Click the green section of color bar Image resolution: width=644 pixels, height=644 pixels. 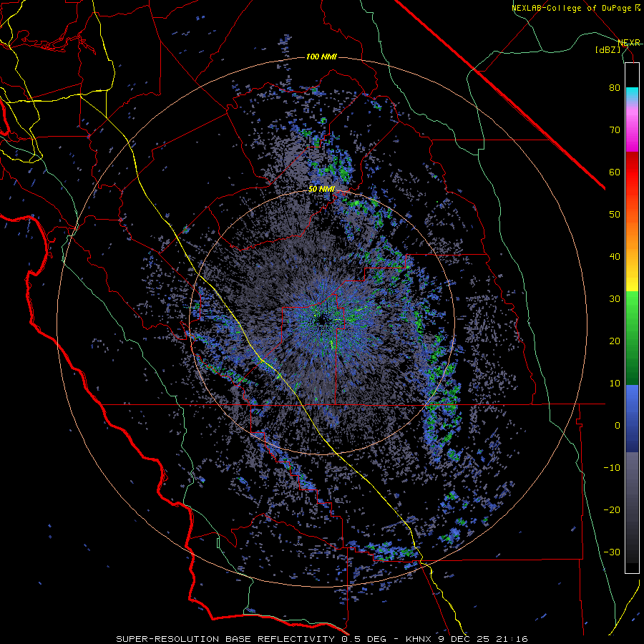click(632, 338)
